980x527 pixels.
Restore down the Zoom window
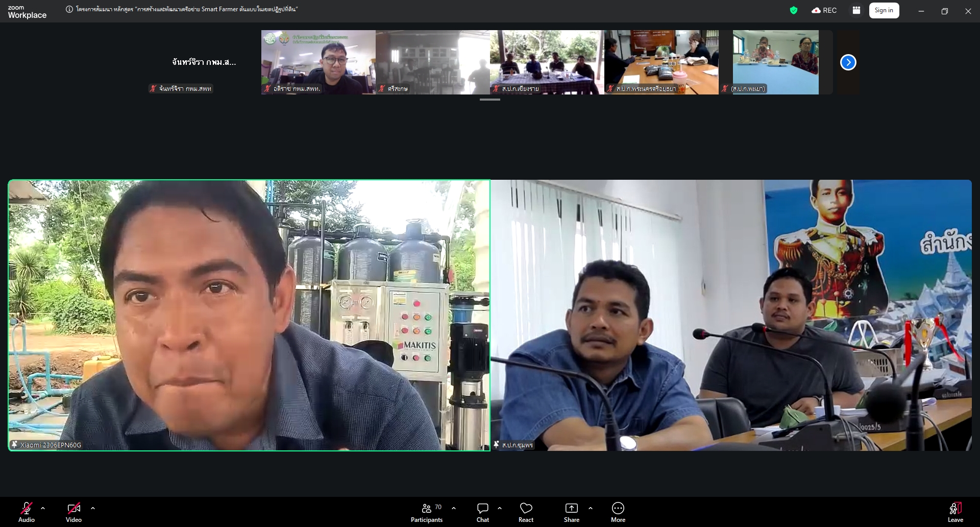945,11
